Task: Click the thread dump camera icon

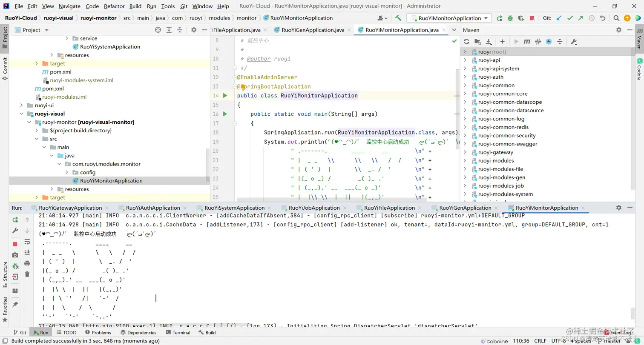Action: (15, 255)
